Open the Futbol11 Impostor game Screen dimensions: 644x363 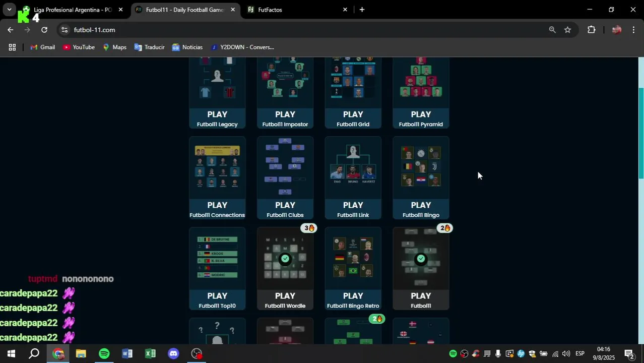point(285,93)
